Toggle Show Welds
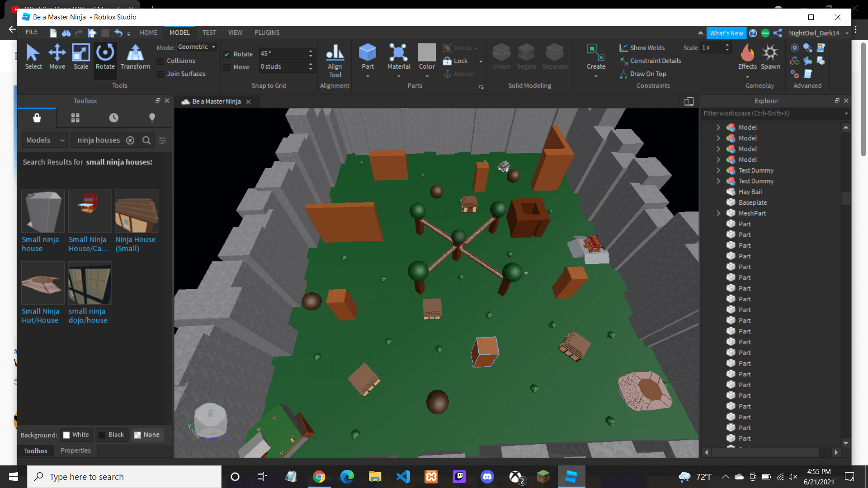Viewport: 868px width, 488px height. [642, 48]
